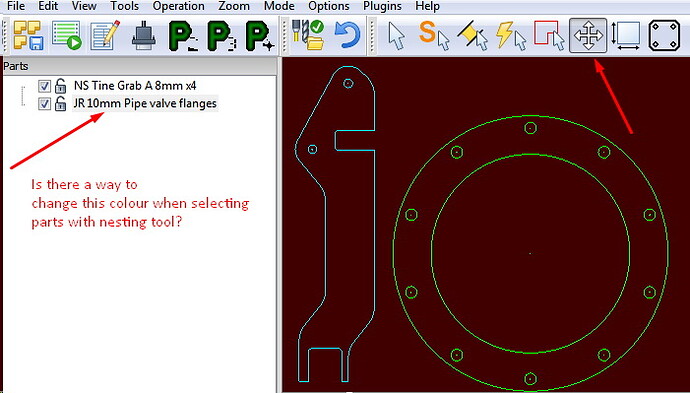Uncheck the NS Tine Grab A checkbox
This screenshot has height=393, width=690.
coord(44,86)
